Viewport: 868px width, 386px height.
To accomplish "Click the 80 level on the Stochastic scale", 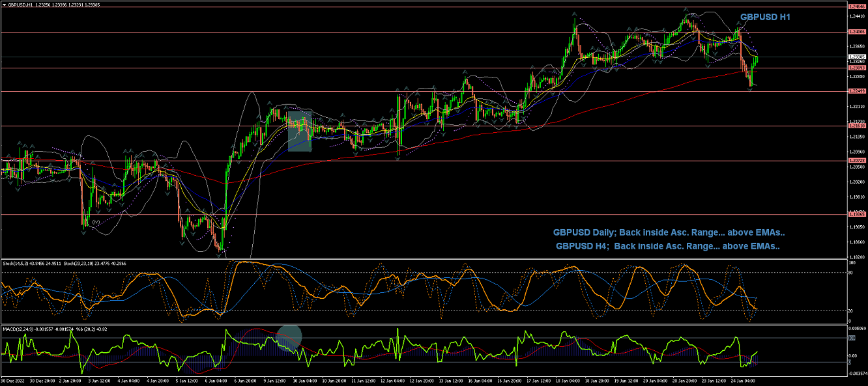I will click(850, 272).
